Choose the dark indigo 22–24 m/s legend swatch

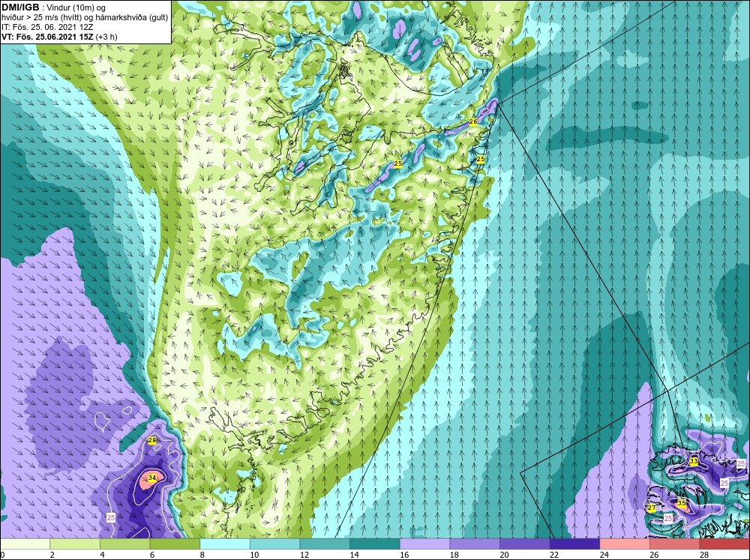tap(574, 544)
